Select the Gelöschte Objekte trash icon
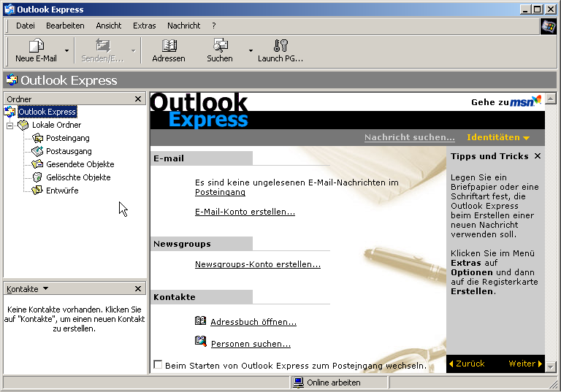The height and width of the screenshot is (392, 561). [37, 177]
